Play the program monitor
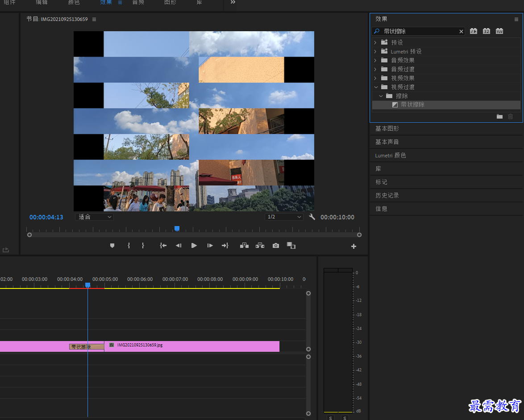The height and width of the screenshot is (420, 524). [194, 246]
